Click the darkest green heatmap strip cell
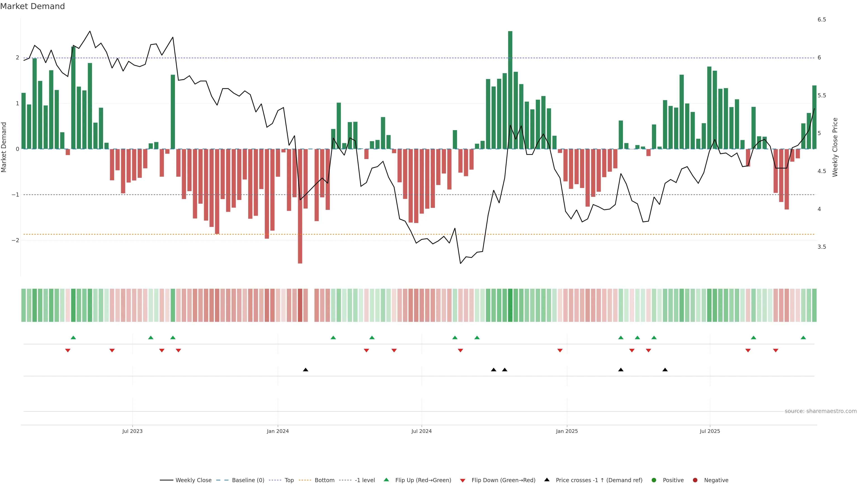The width and height of the screenshot is (868, 488). [510, 305]
